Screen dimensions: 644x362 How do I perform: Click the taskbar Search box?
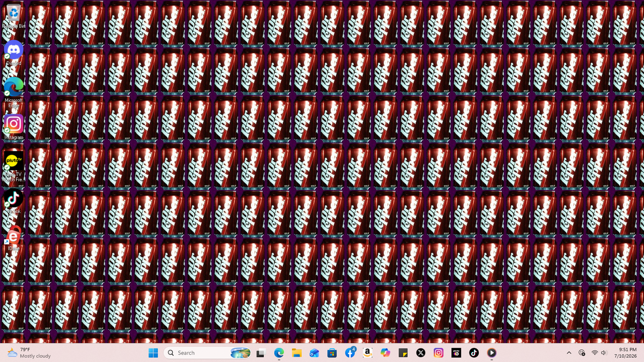(x=208, y=353)
